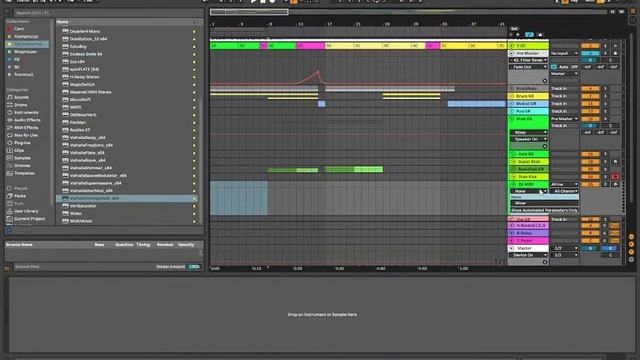This screenshot has height=360, width=640.
Task: Toggle the Off monitor button
Action: coord(574,67)
